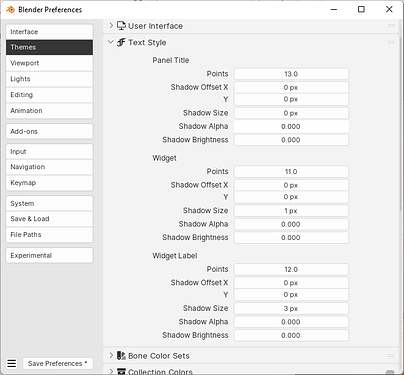Image resolution: width=404 pixels, height=375 pixels.
Task: Click the Save Preferences button
Action: 58,363
